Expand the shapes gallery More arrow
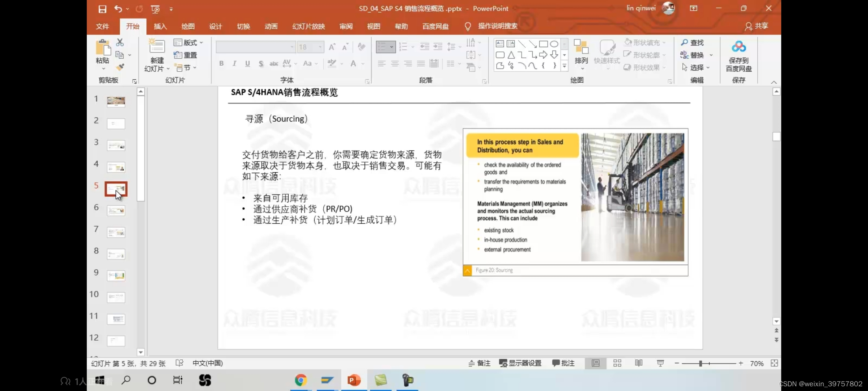This screenshot has height=391, width=868. click(x=565, y=66)
